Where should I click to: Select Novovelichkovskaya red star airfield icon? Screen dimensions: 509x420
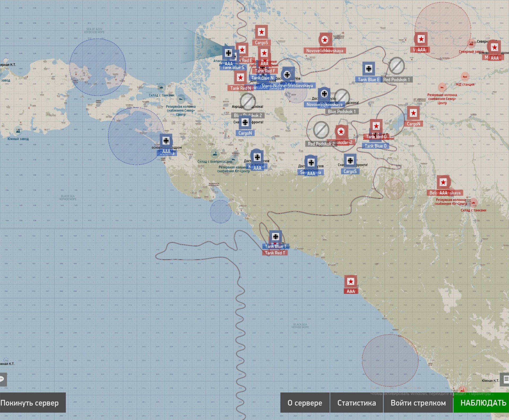point(325,40)
